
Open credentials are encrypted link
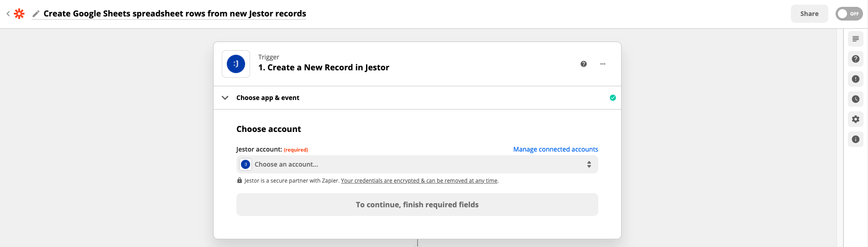coord(419,181)
